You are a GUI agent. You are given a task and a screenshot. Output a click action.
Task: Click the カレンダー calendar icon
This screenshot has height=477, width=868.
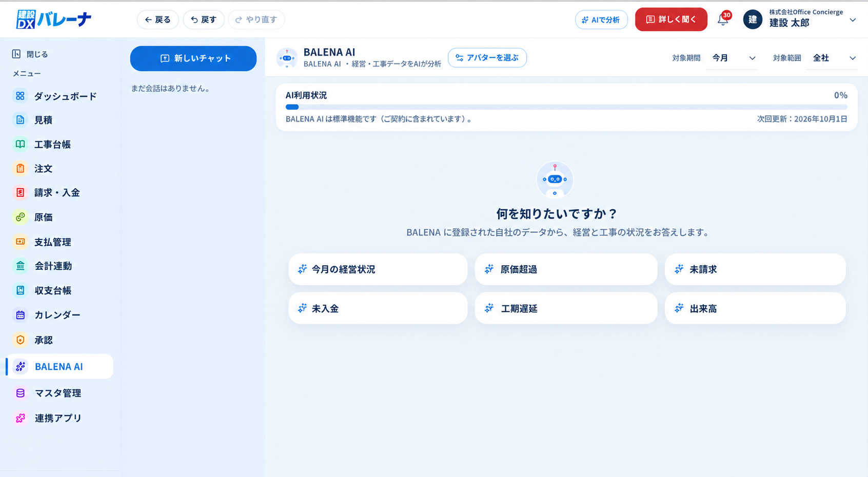click(x=20, y=315)
